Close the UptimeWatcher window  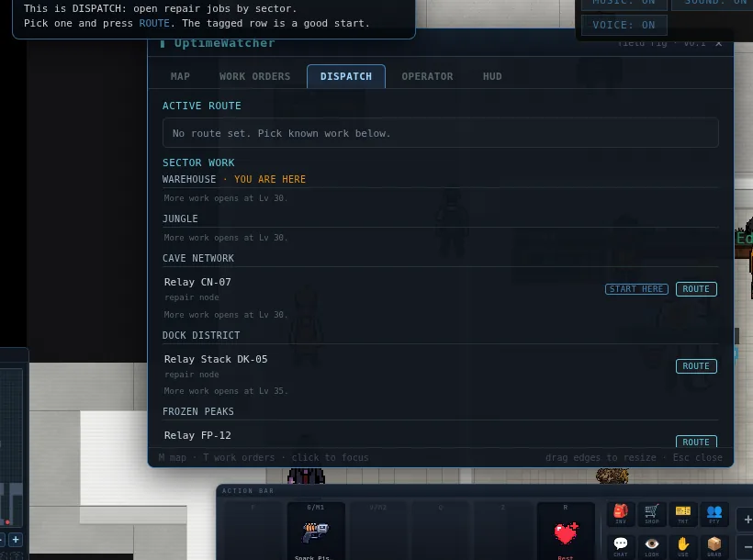(x=718, y=43)
